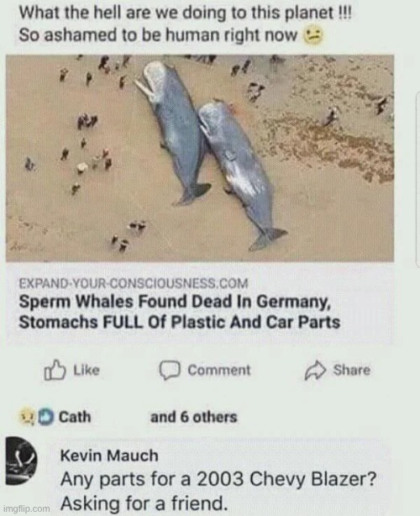Image resolution: width=420 pixels, height=516 pixels.
Task: Click the Like button label
Action: (87, 371)
